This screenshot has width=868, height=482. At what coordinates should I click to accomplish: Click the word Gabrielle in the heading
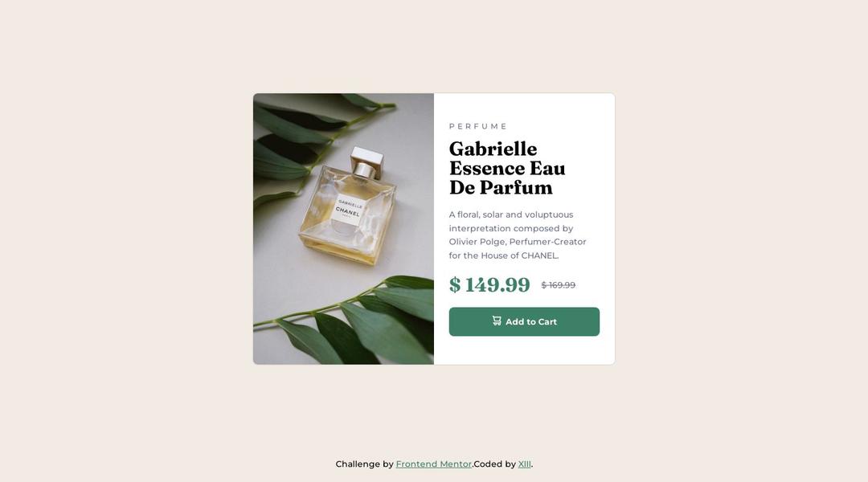pyautogui.click(x=493, y=149)
